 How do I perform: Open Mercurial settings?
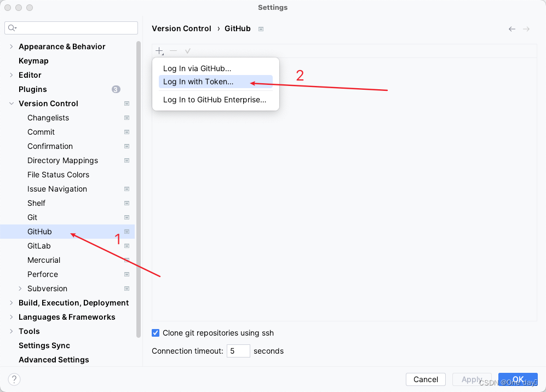click(x=44, y=261)
